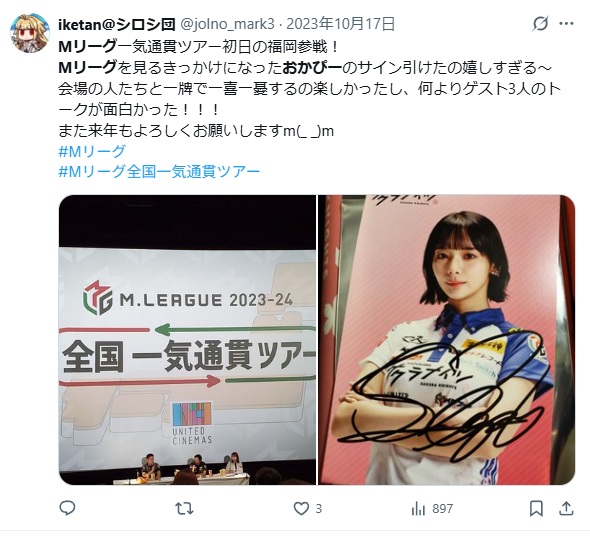Click the bold Mリーグ text in first line

click(x=87, y=47)
